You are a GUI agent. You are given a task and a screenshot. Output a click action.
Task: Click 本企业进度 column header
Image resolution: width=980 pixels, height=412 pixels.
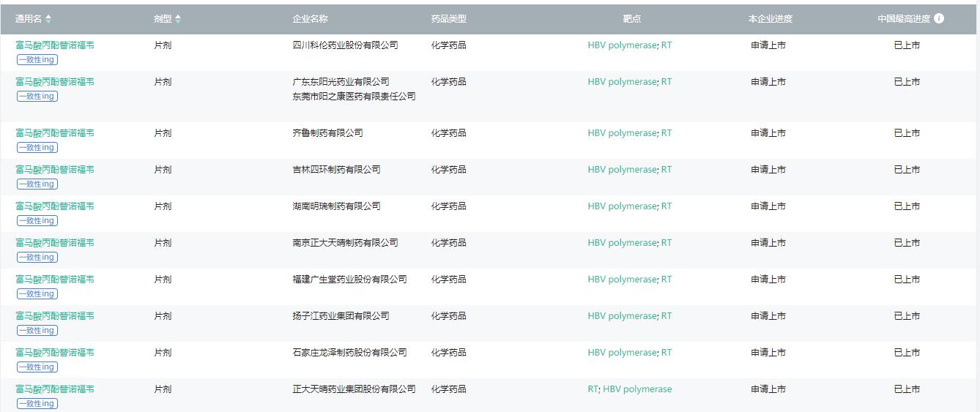pos(770,19)
